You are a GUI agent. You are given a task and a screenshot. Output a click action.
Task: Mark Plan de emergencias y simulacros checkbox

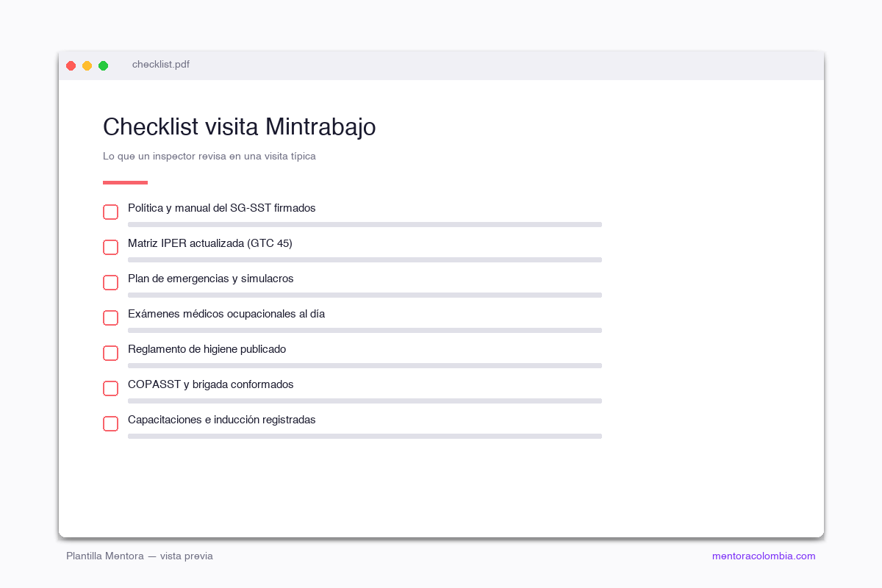pos(110,283)
